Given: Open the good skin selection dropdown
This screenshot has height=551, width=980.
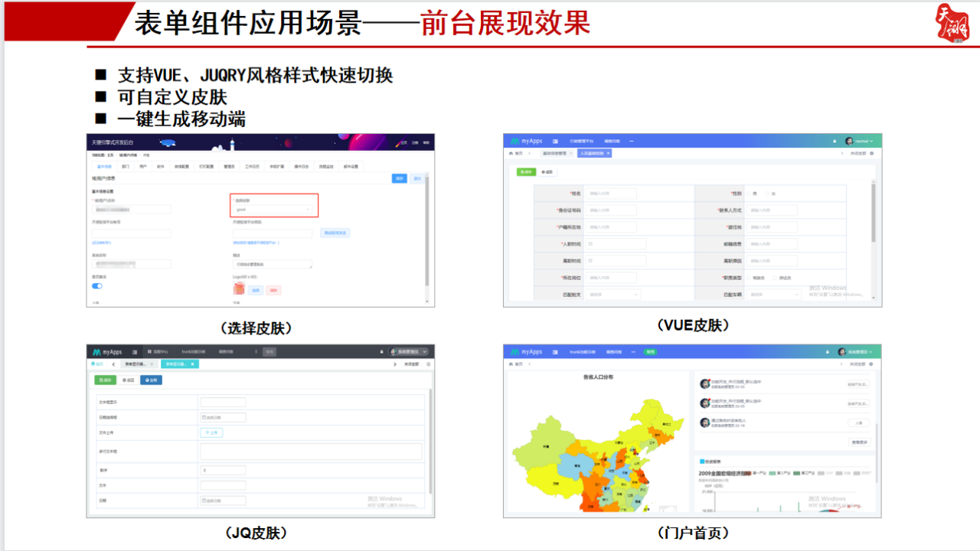Looking at the screenshot, I should (x=272, y=209).
